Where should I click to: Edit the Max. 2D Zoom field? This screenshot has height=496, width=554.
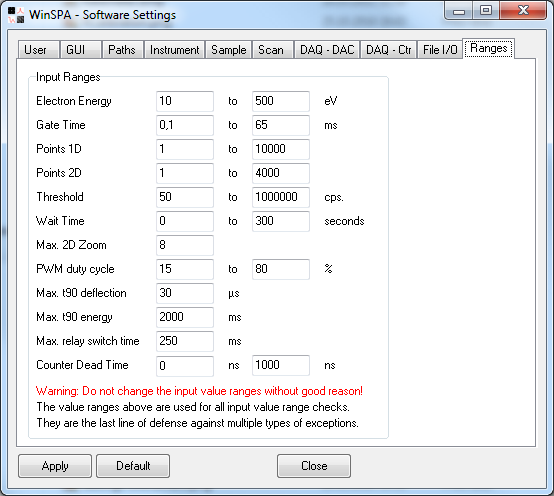185,245
